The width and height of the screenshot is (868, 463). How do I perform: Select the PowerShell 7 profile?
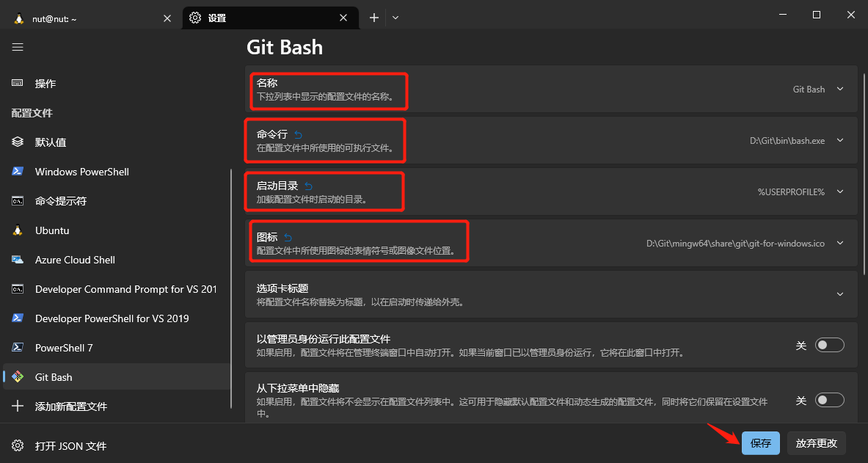tap(116, 347)
